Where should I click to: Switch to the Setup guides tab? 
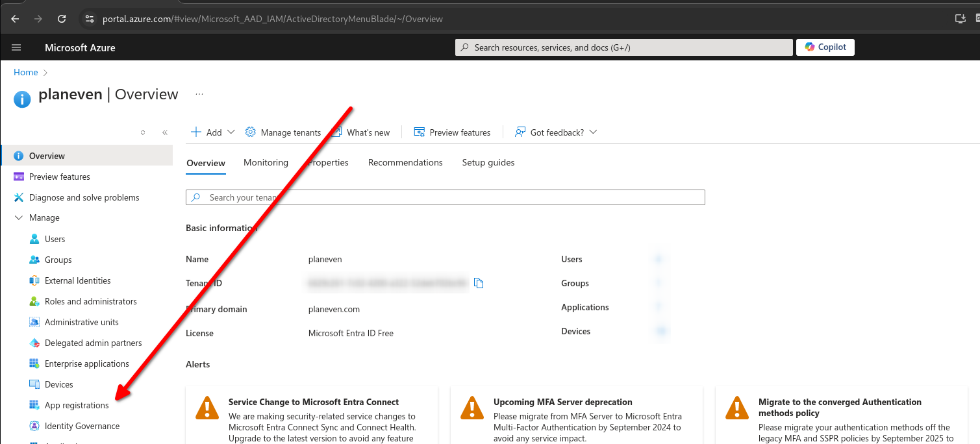pyautogui.click(x=488, y=162)
